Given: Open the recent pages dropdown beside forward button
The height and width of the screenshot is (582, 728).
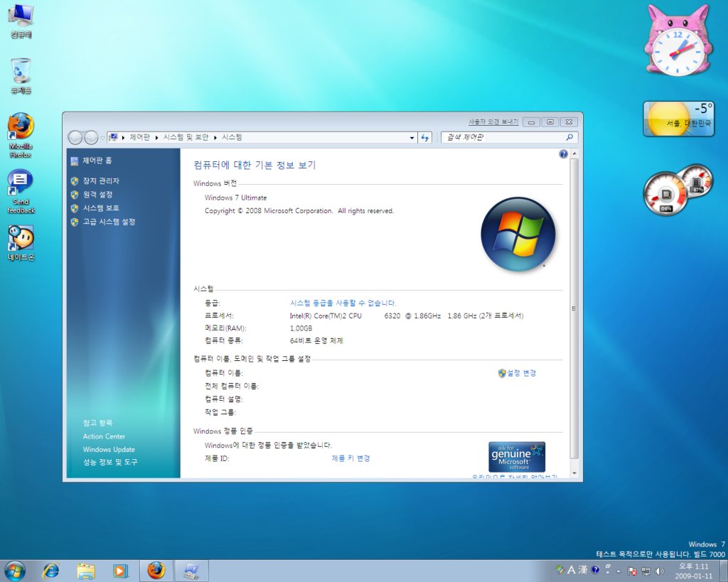Looking at the screenshot, I should (x=102, y=138).
